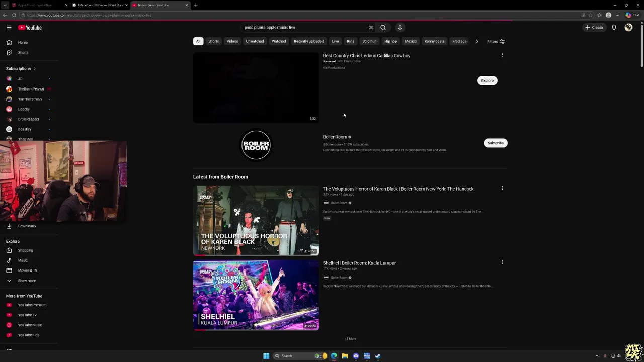Select the All filter chip
This screenshot has width=644, height=362.
(x=198, y=41)
